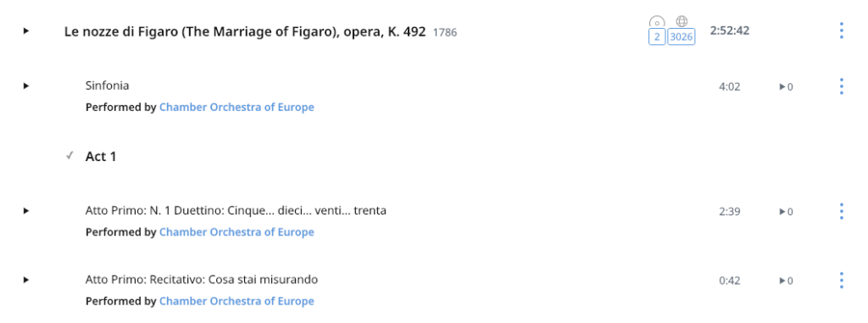
Task: Click play count for Cosa stai misurando
Action: [x=786, y=281]
